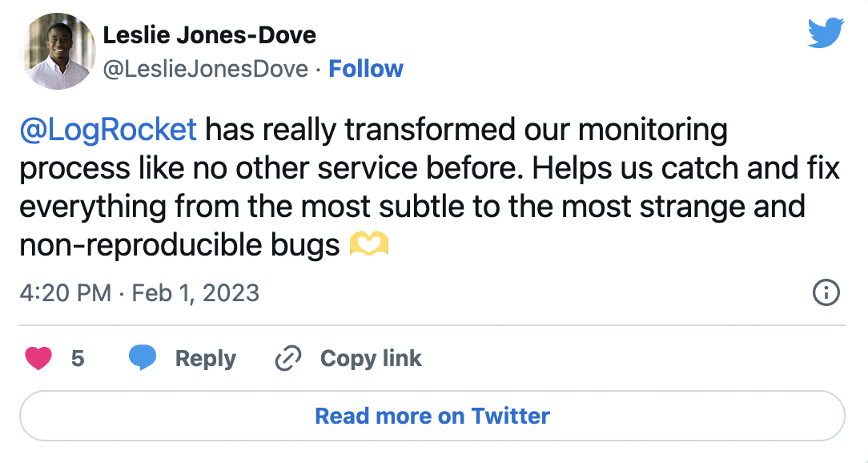Click the 4:20 PM time text

[65, 292]
